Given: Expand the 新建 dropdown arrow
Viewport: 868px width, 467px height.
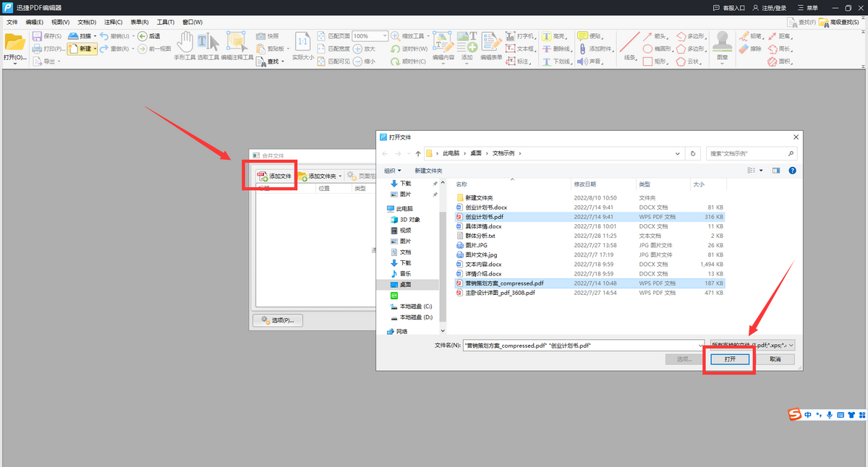Looking at the screenshot, I should tap(94, 48).
